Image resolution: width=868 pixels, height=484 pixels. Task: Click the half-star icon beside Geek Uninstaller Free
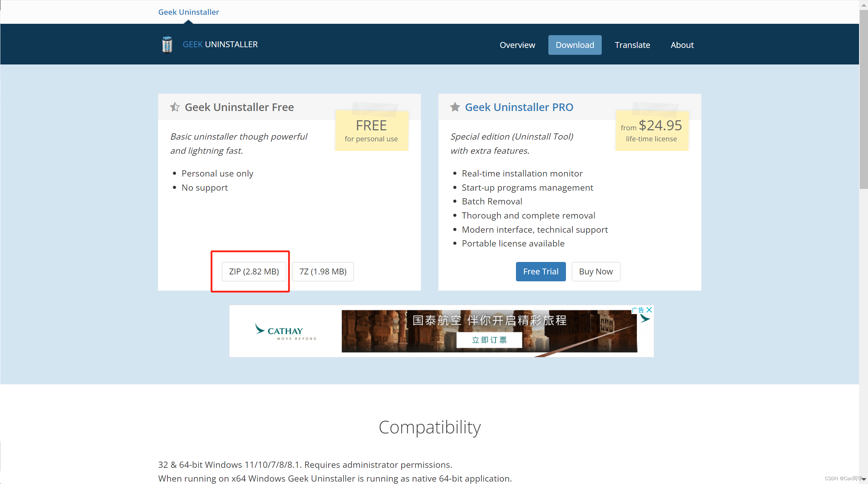pos(175,107)
